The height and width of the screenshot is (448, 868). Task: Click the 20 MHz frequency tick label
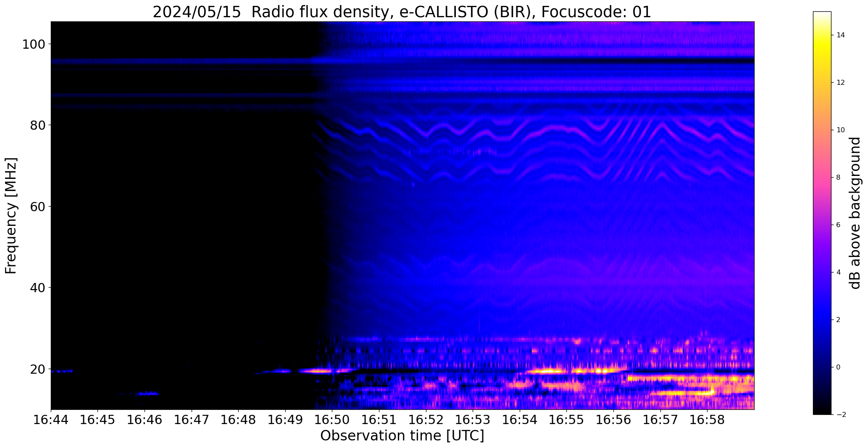[37, 369]
